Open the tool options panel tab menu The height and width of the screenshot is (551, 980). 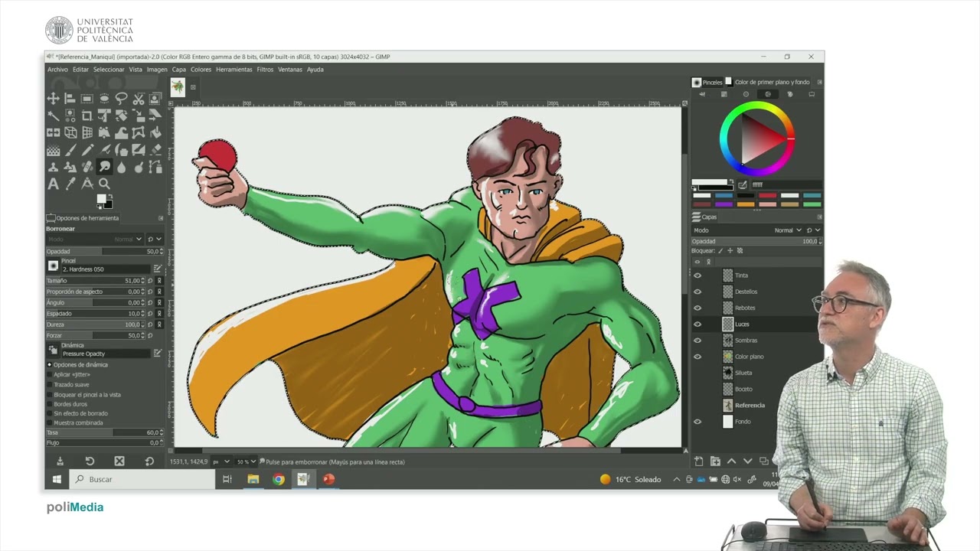click(161, 218)
